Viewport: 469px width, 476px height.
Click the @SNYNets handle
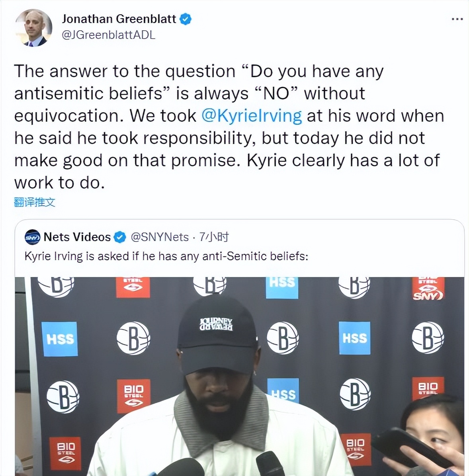click(x=160, y=237)
